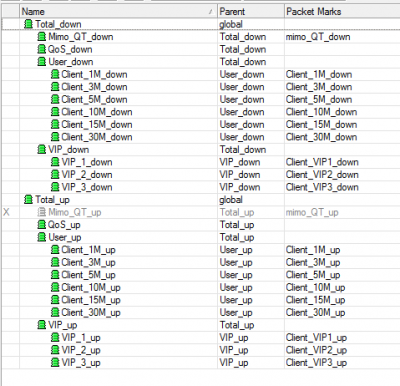Sort by the Name column header
The width and height of the screenshot is (400, 386).
[118, 11]
